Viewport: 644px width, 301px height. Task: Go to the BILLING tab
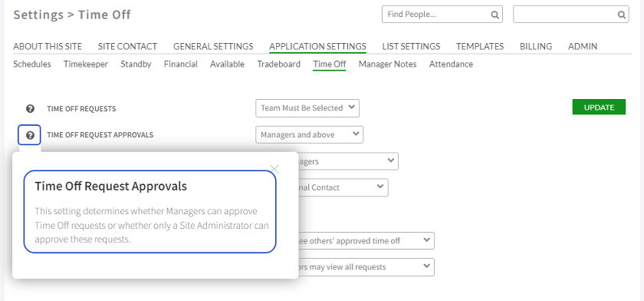(536, 47)
